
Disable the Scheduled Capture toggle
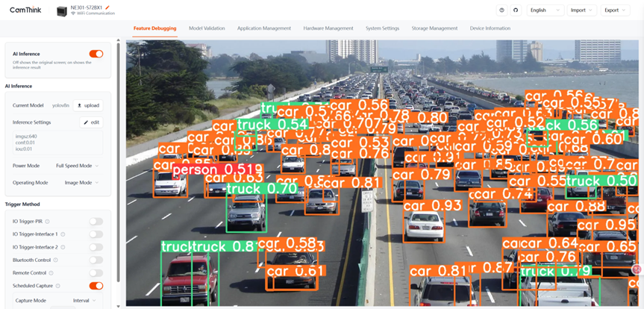pos(96,286)
